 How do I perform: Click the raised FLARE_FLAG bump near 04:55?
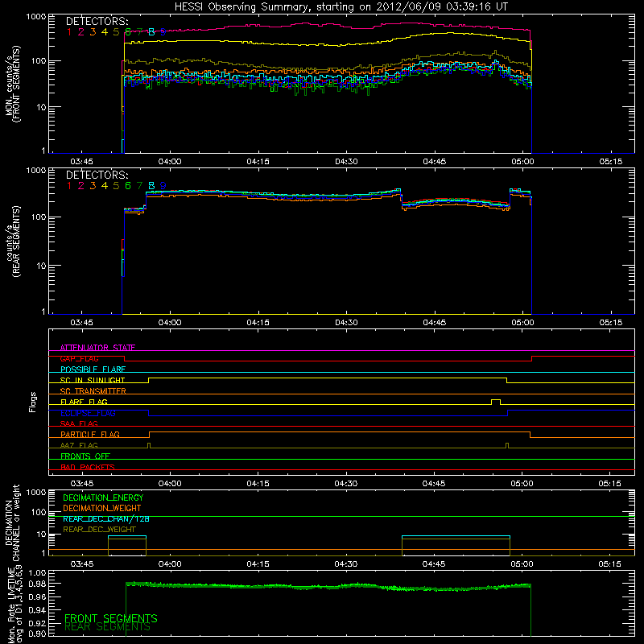click(x=496, y=402)
